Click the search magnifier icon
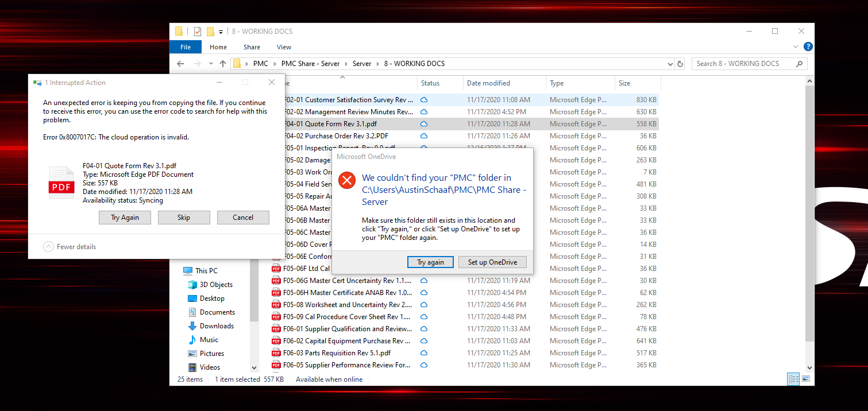Screen dimensions: 868x411 click(x=800, y=64)
